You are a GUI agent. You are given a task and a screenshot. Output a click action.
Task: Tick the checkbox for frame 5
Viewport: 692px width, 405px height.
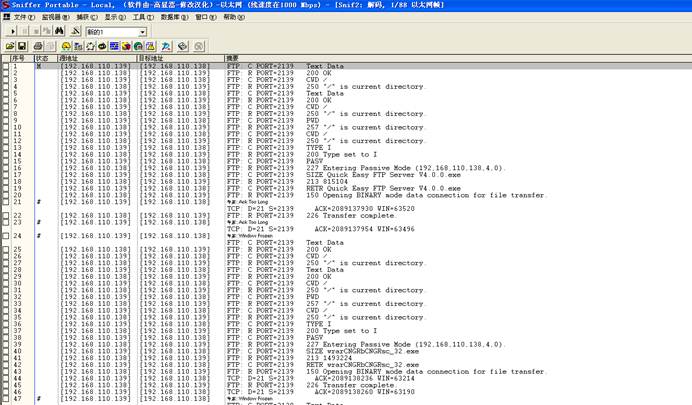point(5,93)
